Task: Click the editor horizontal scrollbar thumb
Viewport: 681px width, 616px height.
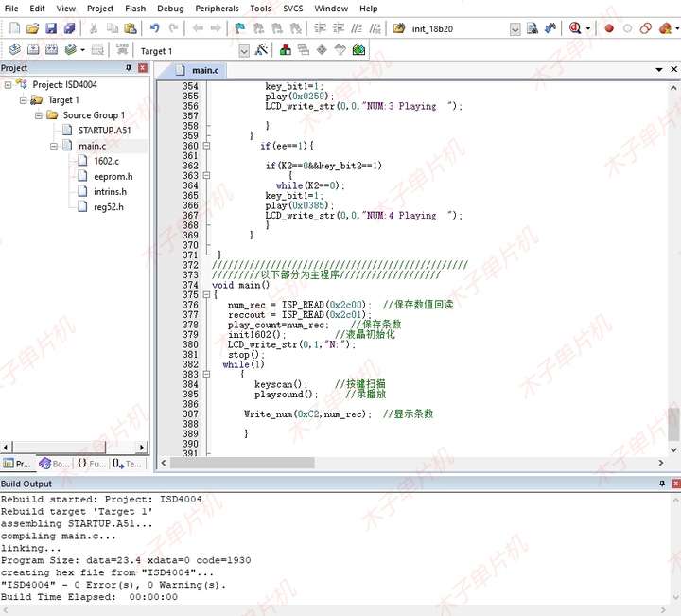Action: [x=242, y=463]
